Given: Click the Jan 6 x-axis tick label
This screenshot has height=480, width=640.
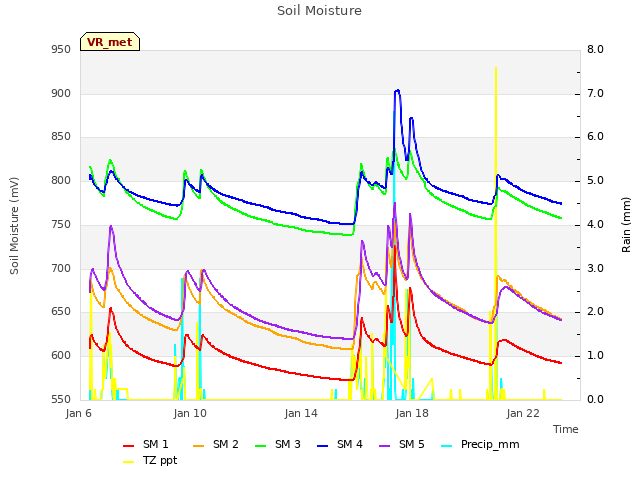Looking at the screenshot, I should click(79, 413).
